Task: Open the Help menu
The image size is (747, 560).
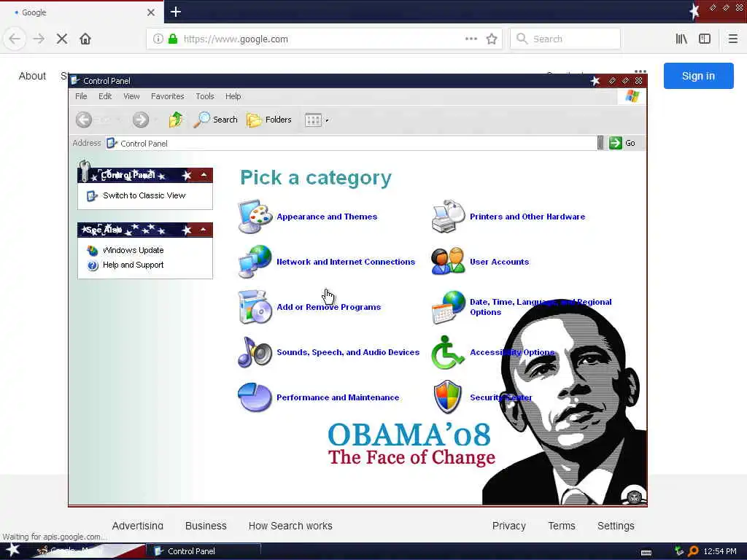Action: [233, 96]
